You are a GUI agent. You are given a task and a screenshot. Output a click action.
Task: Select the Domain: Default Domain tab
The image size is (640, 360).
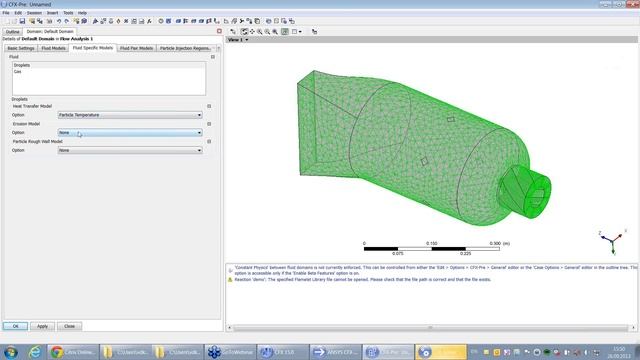point(50,31)
